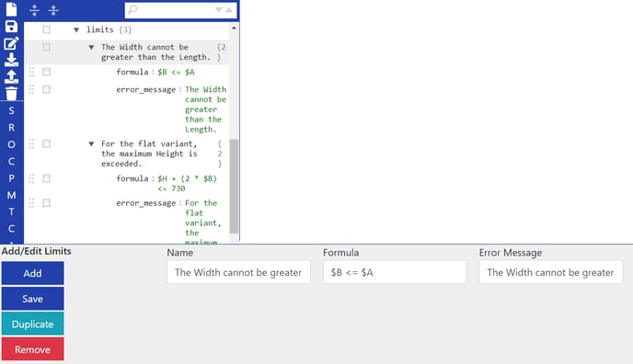Open the M section in sidebar
This screenshot has height=364, width=633.
11,195
